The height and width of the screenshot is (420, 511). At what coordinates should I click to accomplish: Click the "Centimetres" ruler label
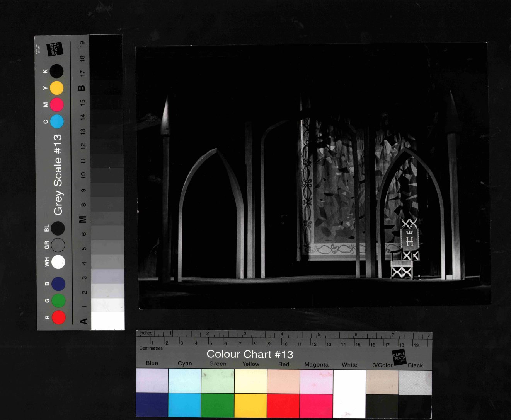pyautogui.click(x=151, y=348)
